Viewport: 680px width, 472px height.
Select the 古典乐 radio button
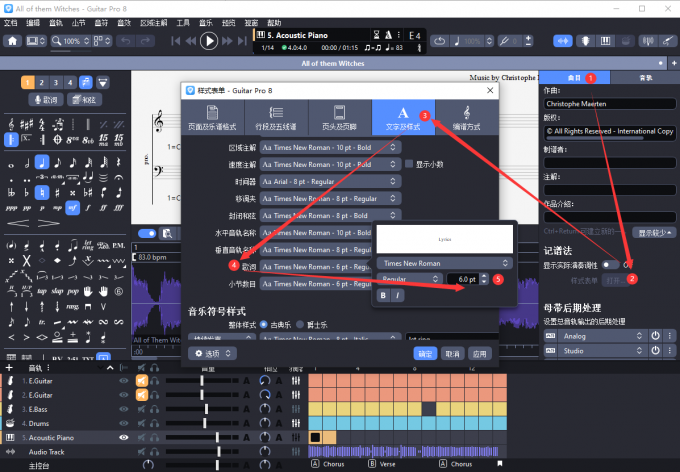coord(263,325)
